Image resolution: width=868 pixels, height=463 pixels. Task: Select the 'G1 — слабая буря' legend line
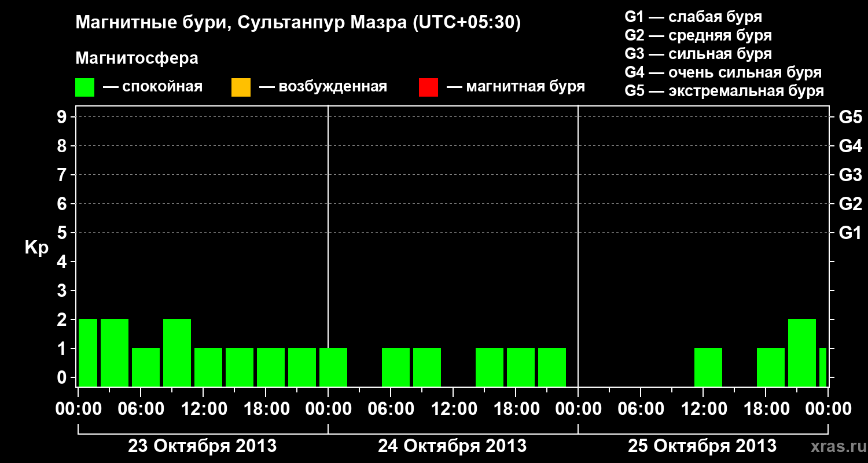pyautogui.click(x=693, y=17)
